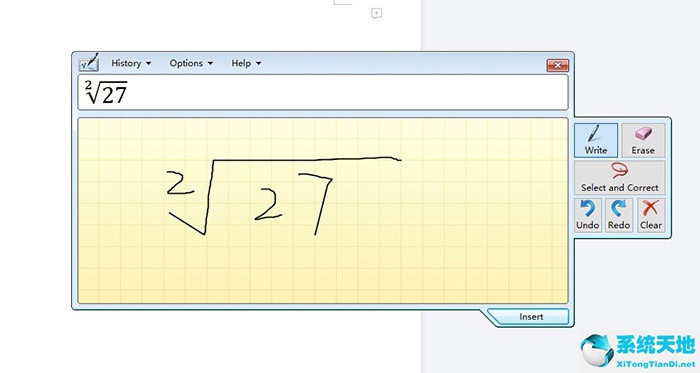Redo the ink stroke
This screenshot has height=373, width=700.
(x=619, y=215)
